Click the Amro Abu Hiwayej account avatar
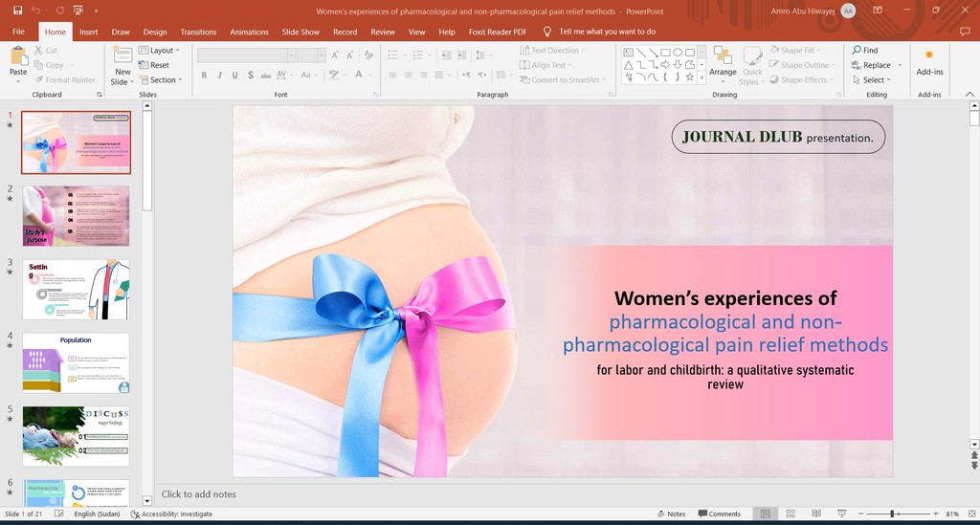980x525 pixels. (848, 11)
